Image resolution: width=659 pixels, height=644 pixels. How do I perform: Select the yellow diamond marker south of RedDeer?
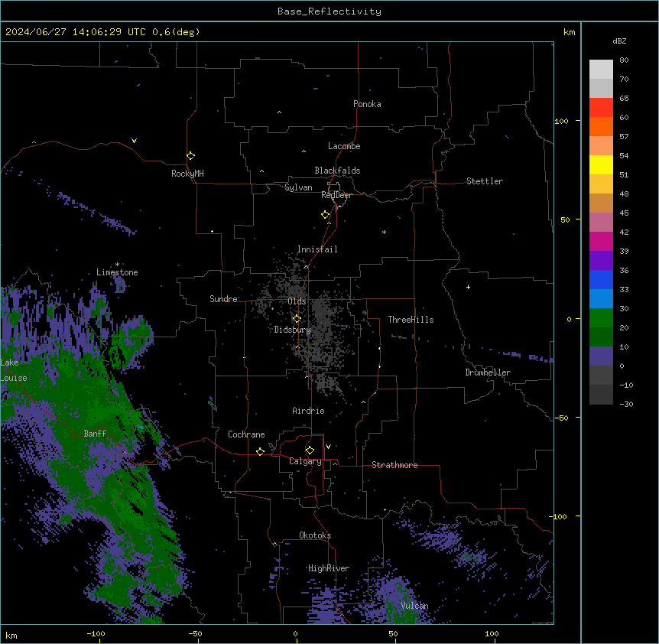326,215
